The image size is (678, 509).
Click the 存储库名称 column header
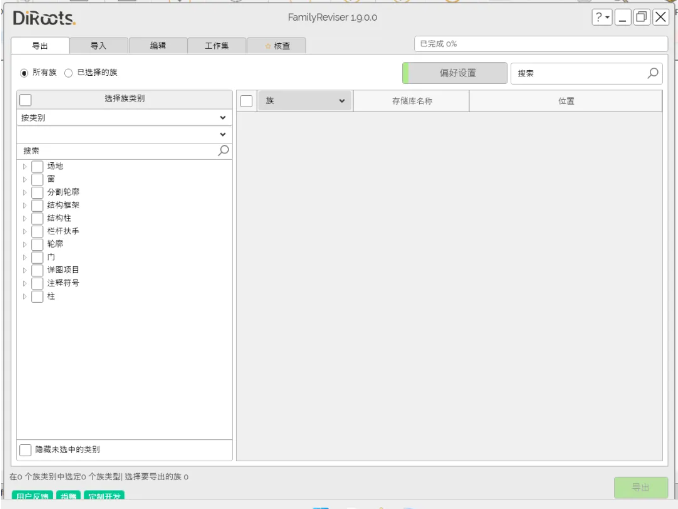412,101
